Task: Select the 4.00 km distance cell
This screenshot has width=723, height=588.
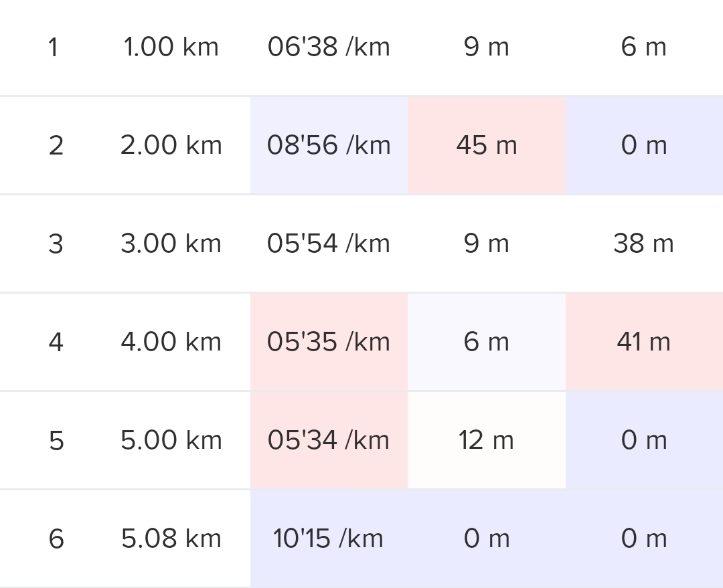Action: (x=171, y=342)
